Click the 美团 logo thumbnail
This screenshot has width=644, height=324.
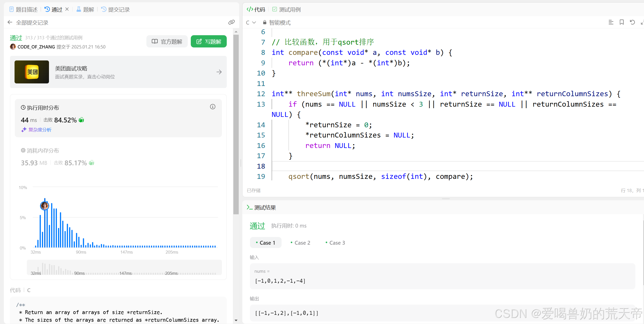tap(32, 72)
